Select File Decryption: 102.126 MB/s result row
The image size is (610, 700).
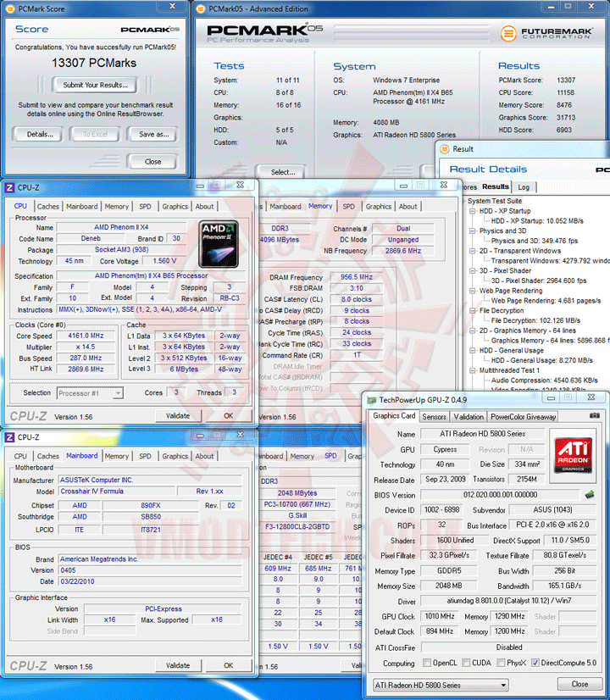tap(535, 320)
